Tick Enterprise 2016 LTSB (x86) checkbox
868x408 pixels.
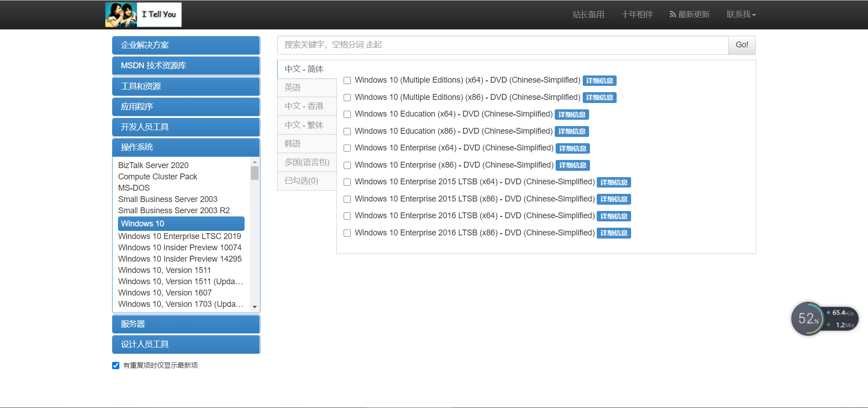coord(347,233)
